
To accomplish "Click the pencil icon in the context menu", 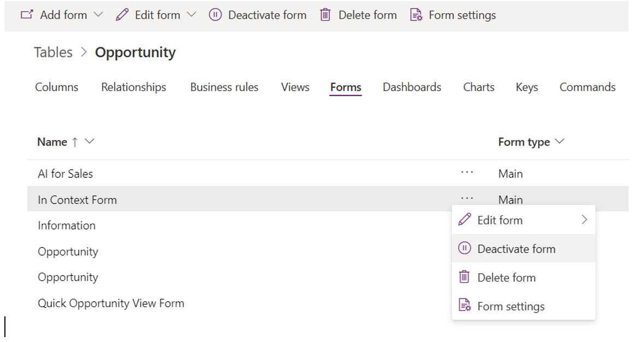I will pyautogui.click(x=465, y=220).
